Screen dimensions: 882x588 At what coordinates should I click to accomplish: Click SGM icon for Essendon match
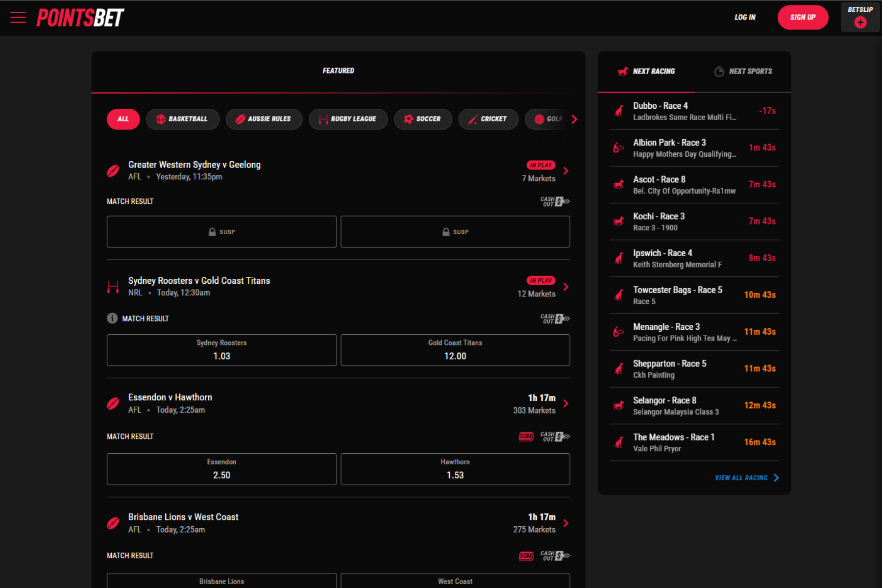(x=526, y=436)
